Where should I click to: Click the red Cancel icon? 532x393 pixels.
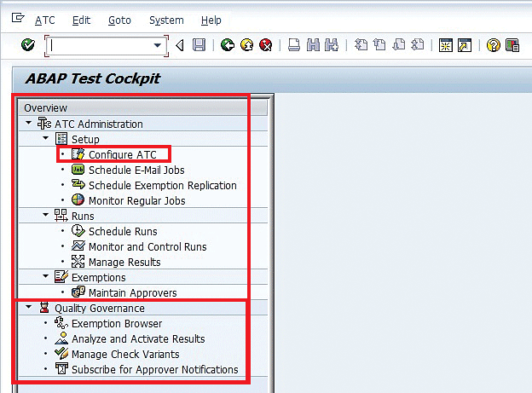[x=266, y=45]
